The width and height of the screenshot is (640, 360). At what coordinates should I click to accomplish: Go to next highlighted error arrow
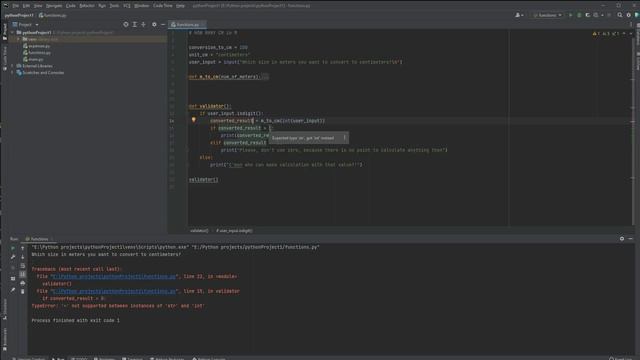pos(631,33)
